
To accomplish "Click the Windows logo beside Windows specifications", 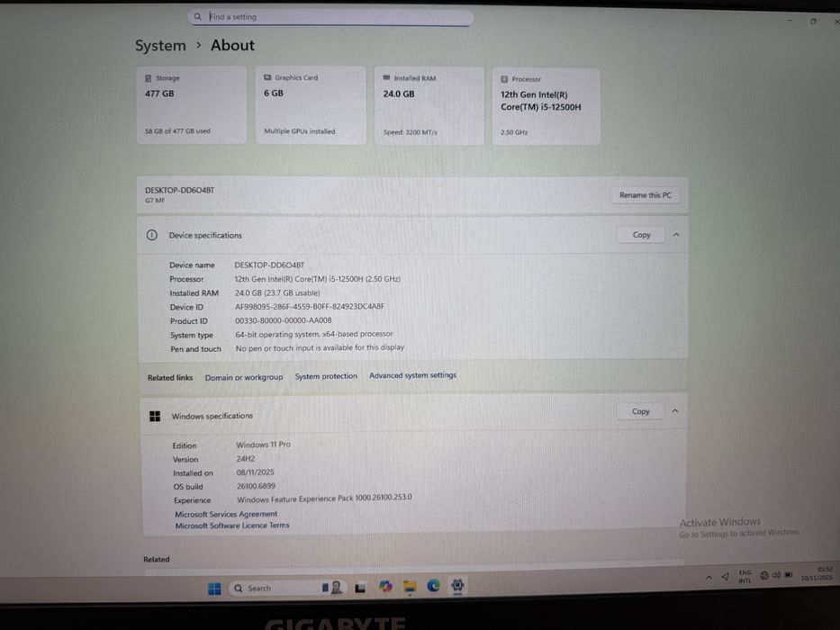I will coord(155,416).
